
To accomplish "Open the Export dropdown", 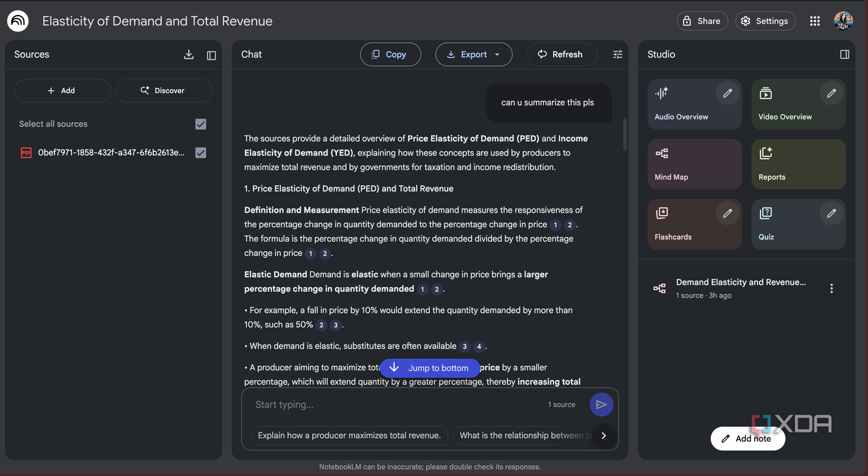I will 474,54.
